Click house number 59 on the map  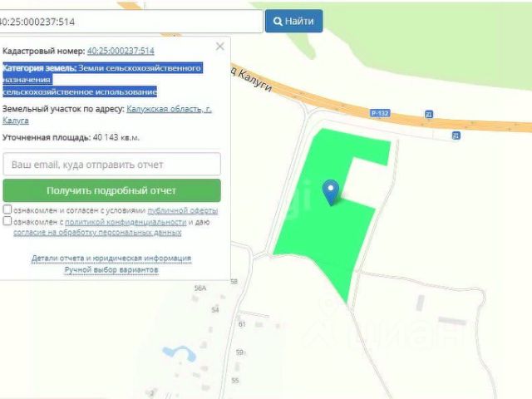239,352
